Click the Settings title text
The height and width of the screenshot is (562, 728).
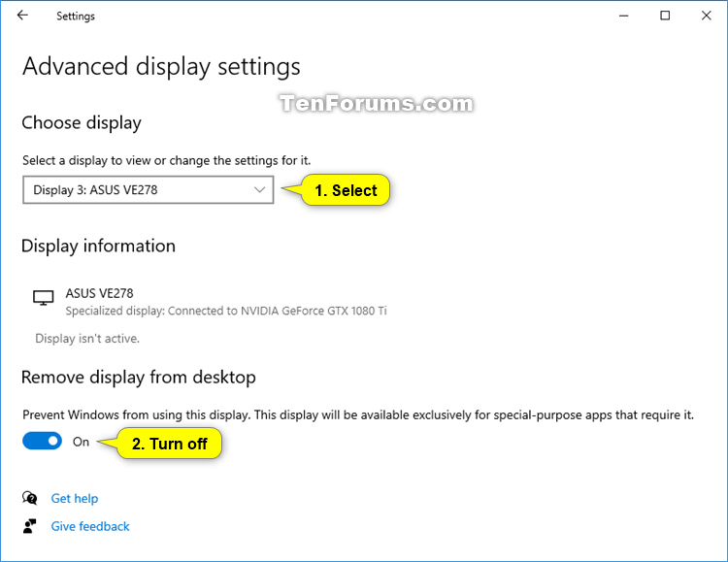coord(76,17)
